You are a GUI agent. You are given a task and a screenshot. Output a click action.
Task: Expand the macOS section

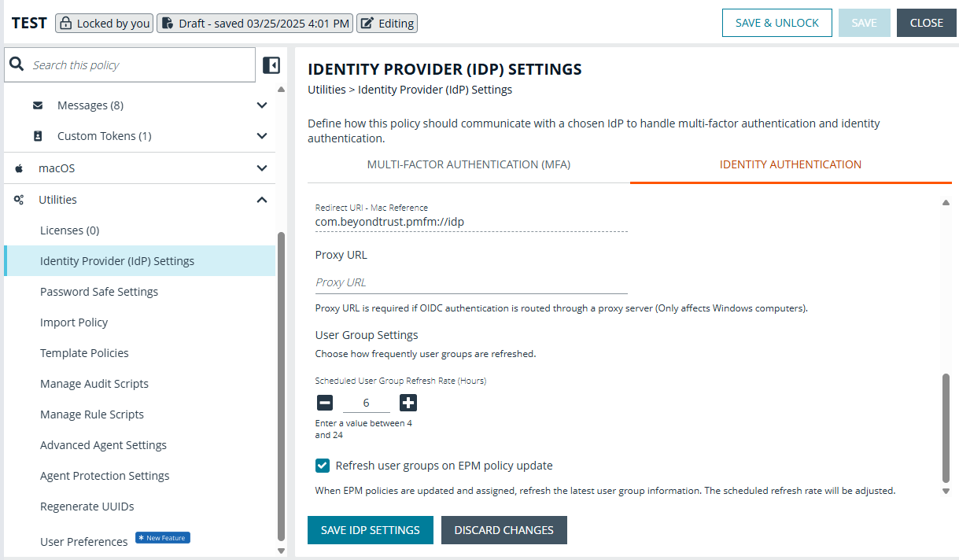click(262, 168)
